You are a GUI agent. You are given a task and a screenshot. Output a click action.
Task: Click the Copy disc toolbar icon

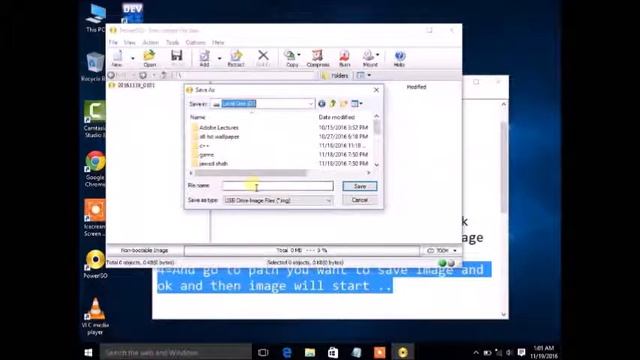pos(291,58)
